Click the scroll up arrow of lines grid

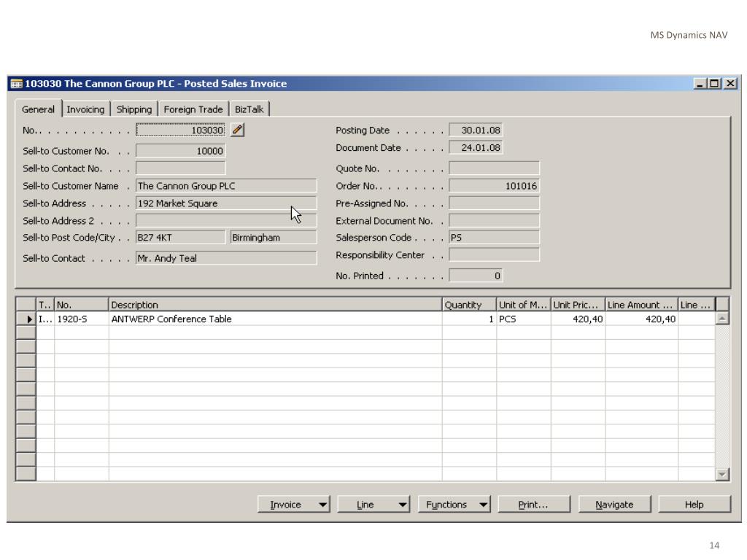[x=722, y=319]
